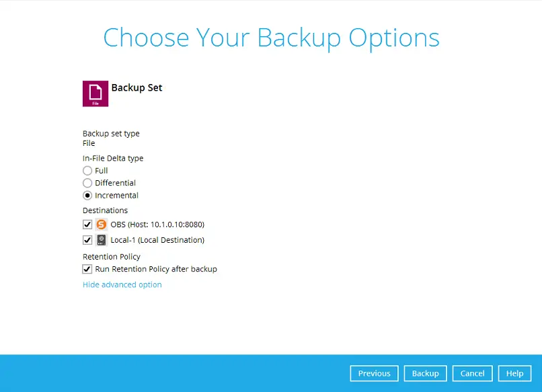Screen dimensions: 542x392
Task: Click the Local-1 drive icon
Action: [x=102, y=240]
